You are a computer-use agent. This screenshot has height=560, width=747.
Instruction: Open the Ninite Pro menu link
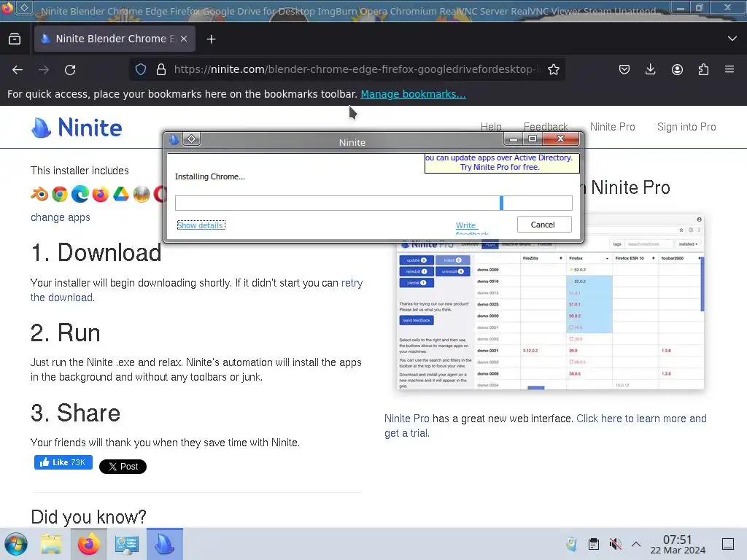(612, 127)
